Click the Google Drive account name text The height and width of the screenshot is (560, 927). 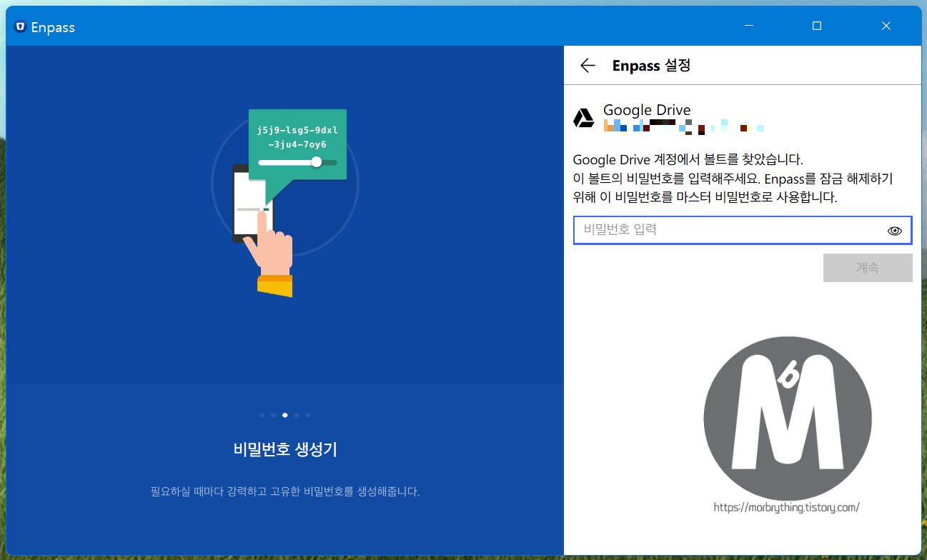point(647,110)
